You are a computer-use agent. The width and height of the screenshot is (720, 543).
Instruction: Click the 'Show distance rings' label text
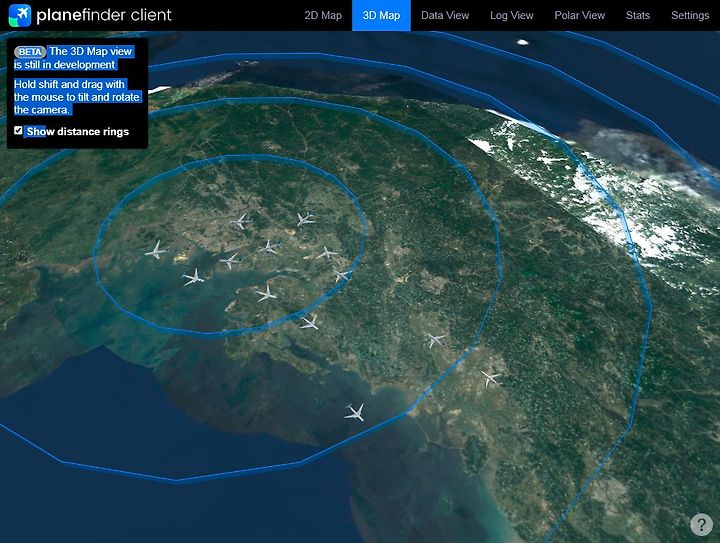78,132
